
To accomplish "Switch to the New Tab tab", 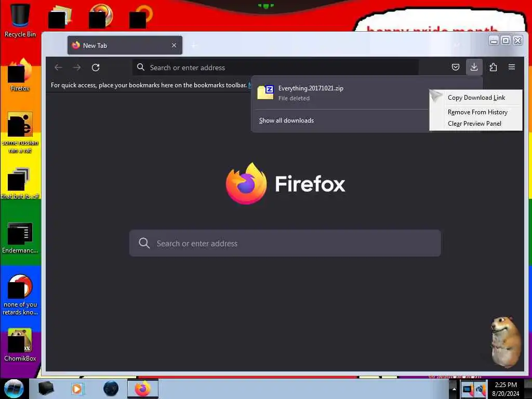I will [125, 45].
